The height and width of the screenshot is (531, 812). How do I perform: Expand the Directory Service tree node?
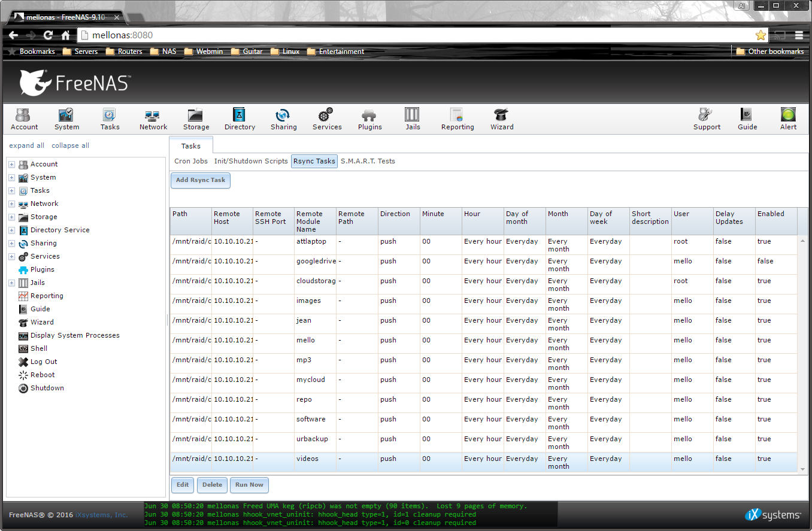(x=11, y=230)
